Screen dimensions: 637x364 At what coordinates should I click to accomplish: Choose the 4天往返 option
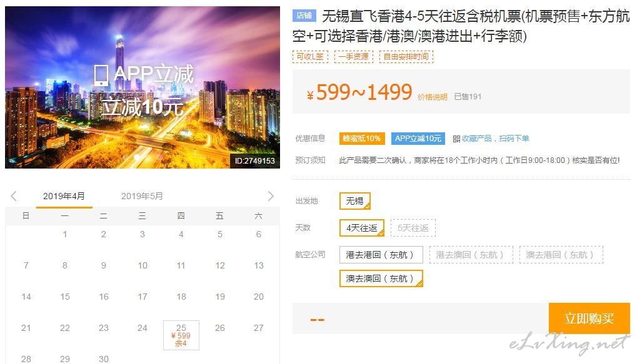pyautogui.click(x=361, y=228)
